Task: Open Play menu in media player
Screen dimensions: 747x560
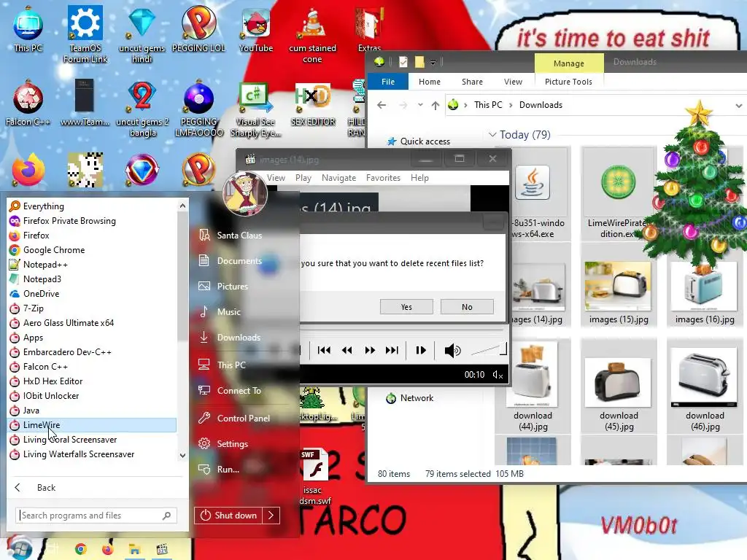Action: point(303,178)
